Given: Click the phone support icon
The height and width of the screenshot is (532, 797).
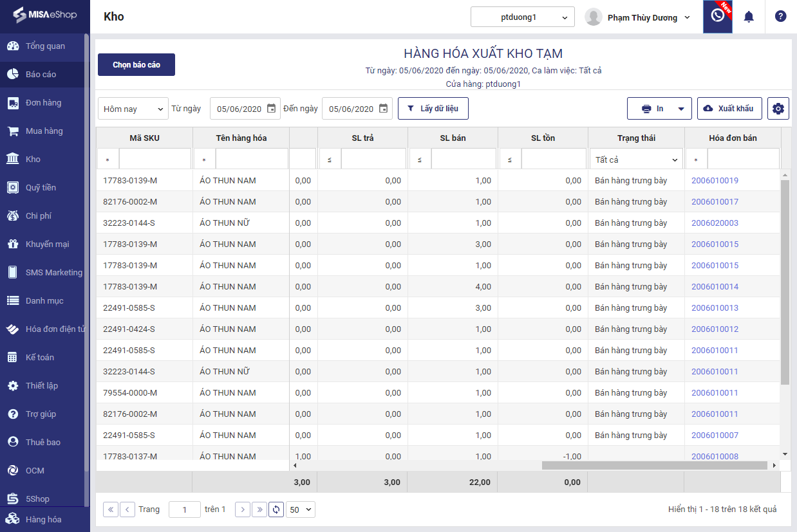Looking at the screenshot, I should (717, 17).
